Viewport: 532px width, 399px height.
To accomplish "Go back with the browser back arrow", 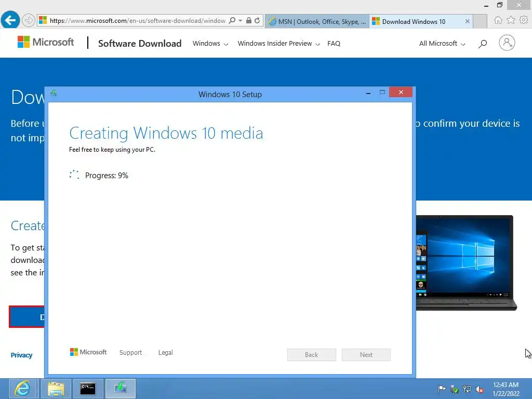I will (10, 20).
